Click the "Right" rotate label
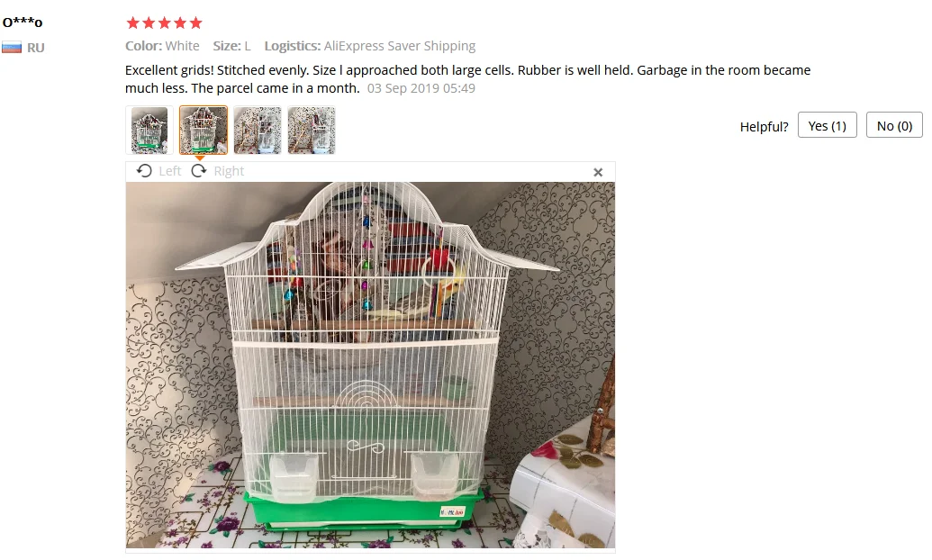The width and height of the screenshot is (932, 560). pos(229,171)
